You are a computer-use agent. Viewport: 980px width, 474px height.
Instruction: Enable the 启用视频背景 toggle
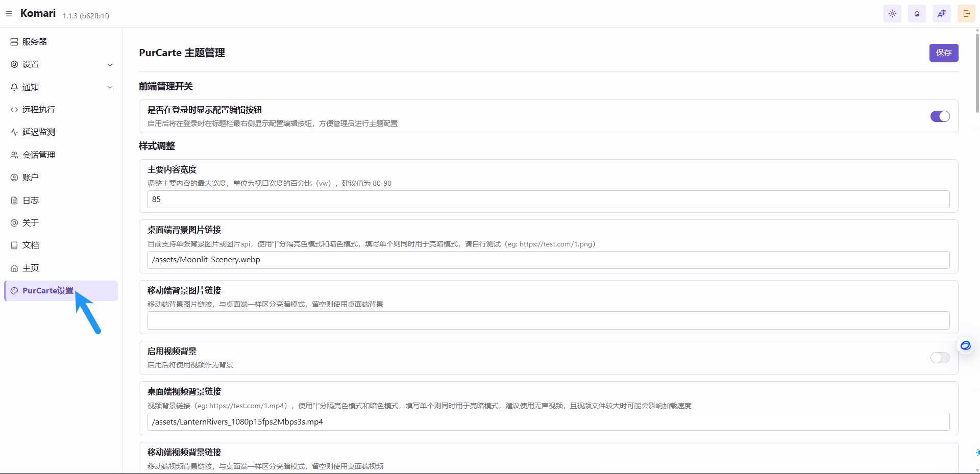click(x=940, y=358)
